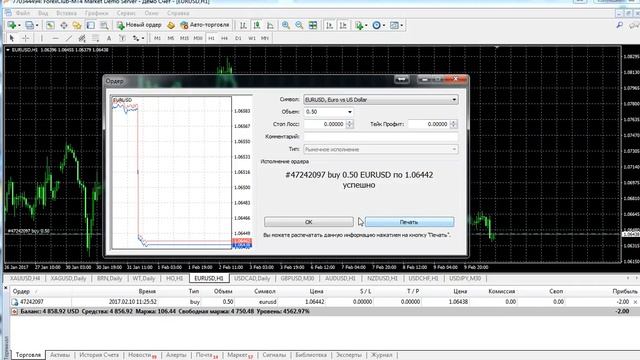Switch timeframe to M15
Viewport: 640px width, 360px height.
tap(184, 38)
